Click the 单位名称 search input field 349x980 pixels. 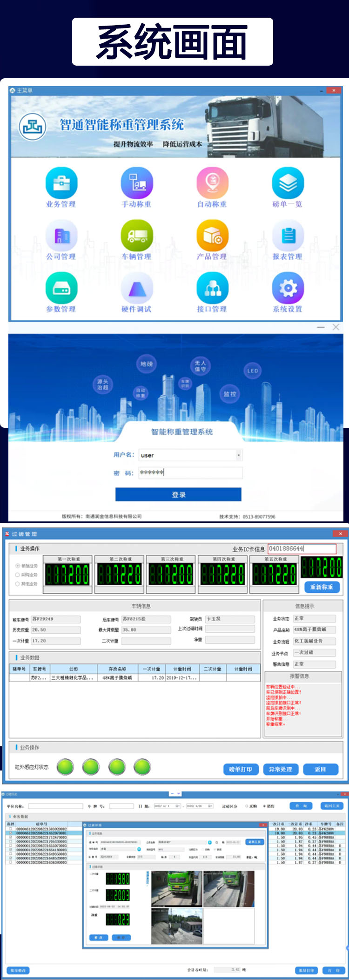click(x=56, y=806)
